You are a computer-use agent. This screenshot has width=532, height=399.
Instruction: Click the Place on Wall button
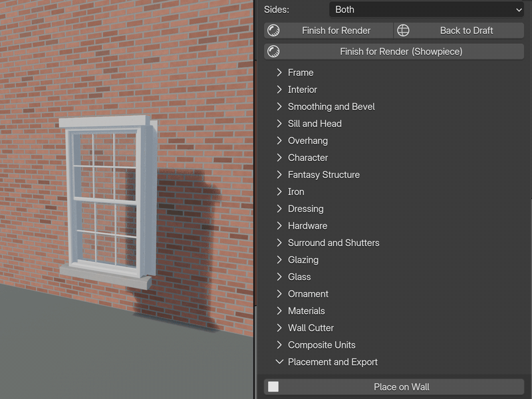[394, 387]
